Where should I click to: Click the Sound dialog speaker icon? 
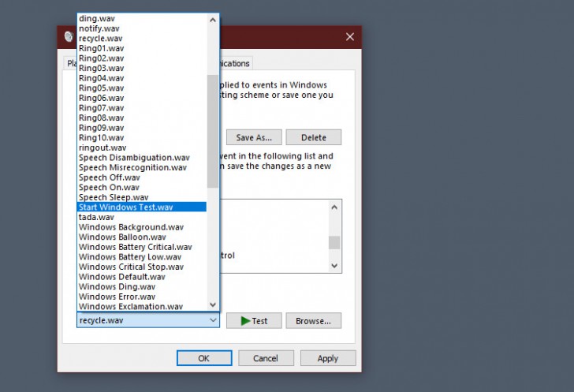pos(69,36)
